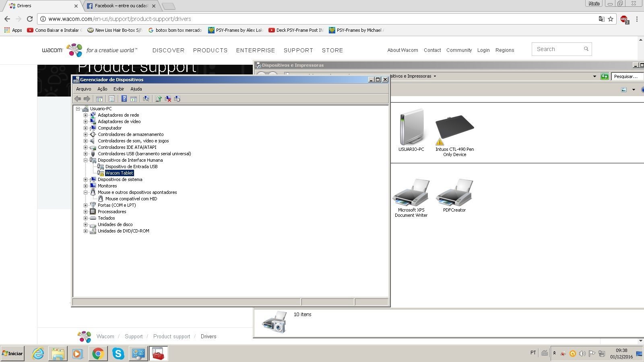Open Google Chrome from the taskbar
This screenshot has height=362, width=644.
98,354
